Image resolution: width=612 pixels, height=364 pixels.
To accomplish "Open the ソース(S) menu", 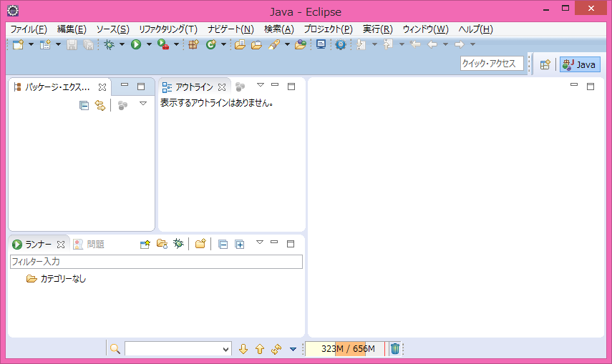I will tap(112, 29).
